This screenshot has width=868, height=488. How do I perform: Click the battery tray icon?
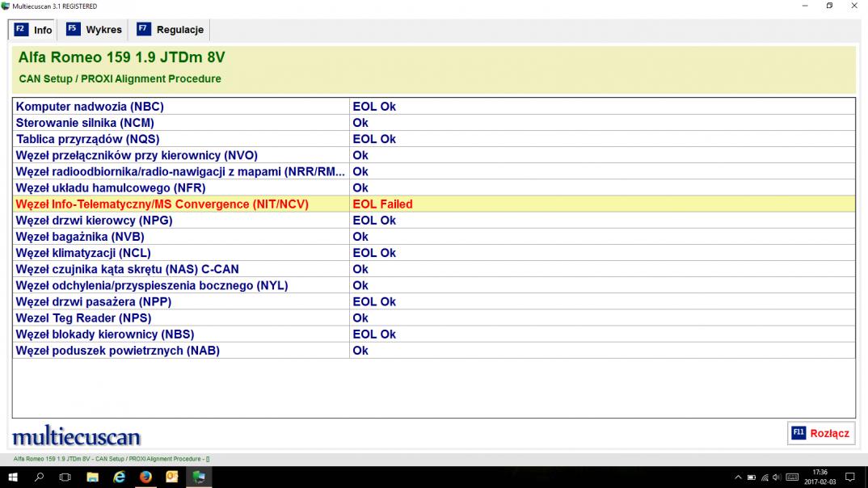[x=751, y=477]
